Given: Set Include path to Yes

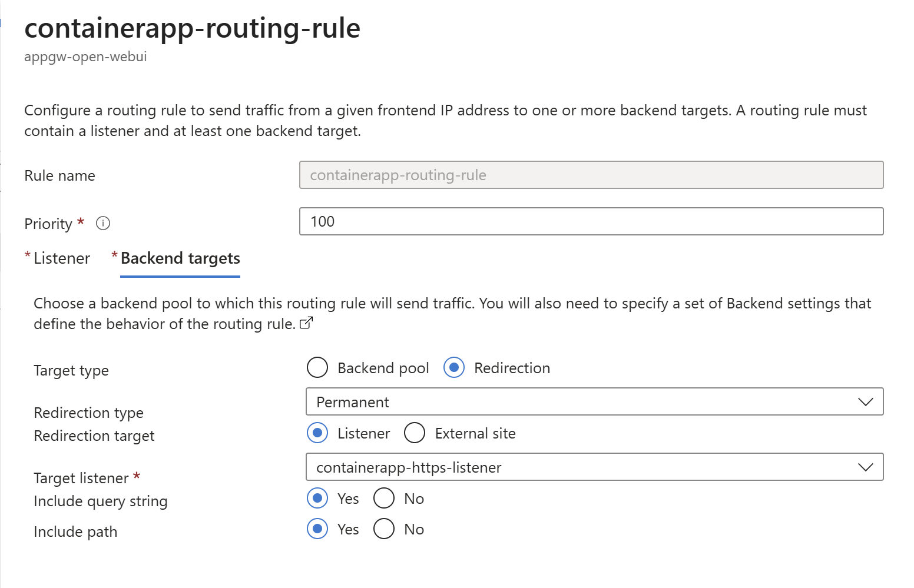Looking at the screenshot, I should click(317, 529).
